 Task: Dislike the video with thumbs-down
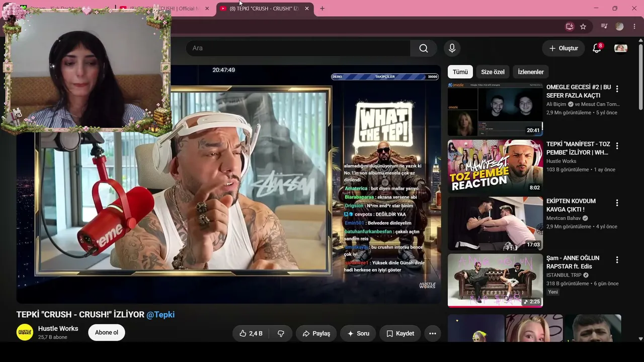click(281, 333)
